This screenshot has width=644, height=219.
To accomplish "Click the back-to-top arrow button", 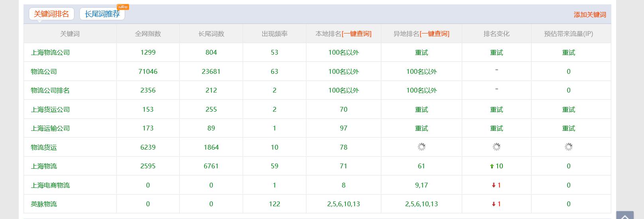I will point(625,216).
